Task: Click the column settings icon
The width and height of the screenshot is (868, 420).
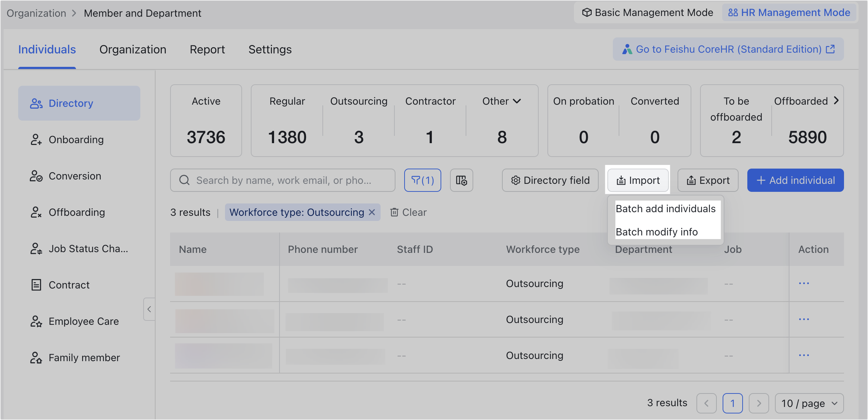Action: 461,180
